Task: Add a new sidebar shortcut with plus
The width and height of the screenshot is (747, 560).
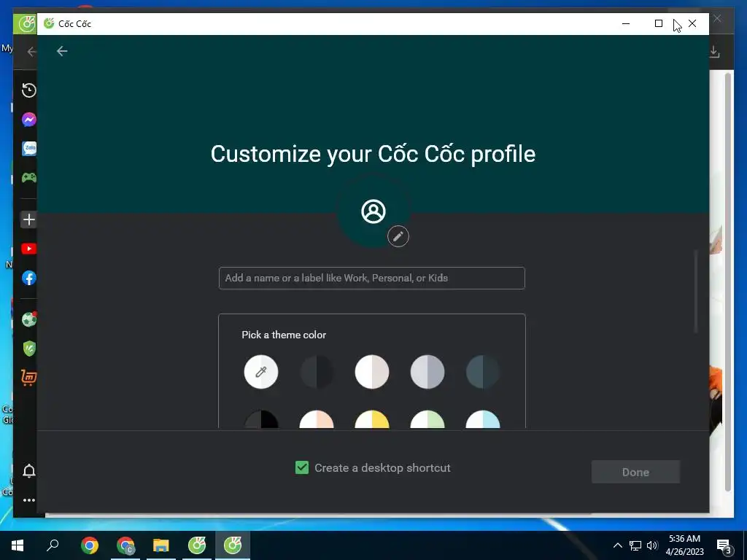Action: 29,219
